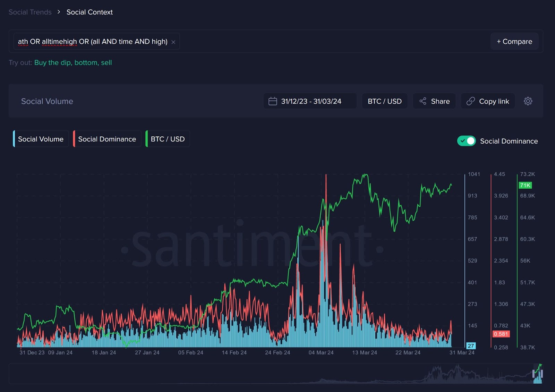Click the + Compare button
This screenshot has width=555, height=392.
coord(514,41)
